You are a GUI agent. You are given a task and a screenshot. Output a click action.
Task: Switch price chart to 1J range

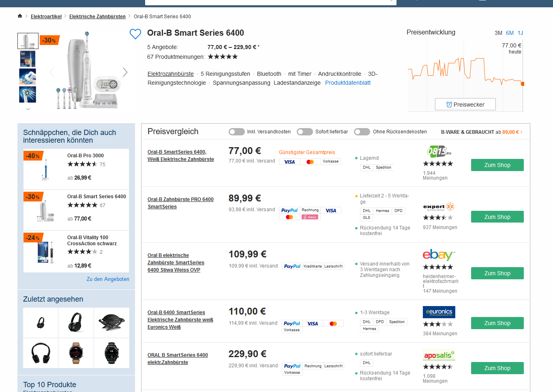click(x=520, y=33)
